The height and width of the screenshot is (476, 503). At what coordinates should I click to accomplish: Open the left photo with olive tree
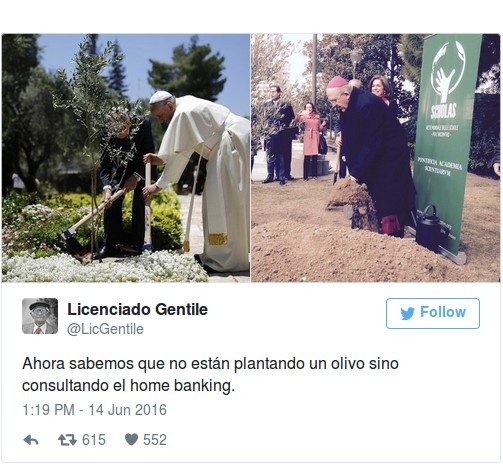click(x=126, y=158)
